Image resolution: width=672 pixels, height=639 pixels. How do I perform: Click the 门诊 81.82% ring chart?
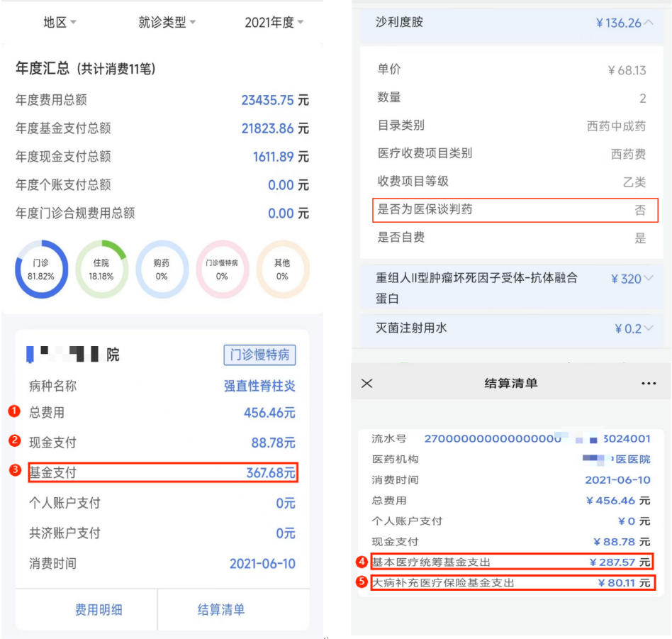click(41, 269)
